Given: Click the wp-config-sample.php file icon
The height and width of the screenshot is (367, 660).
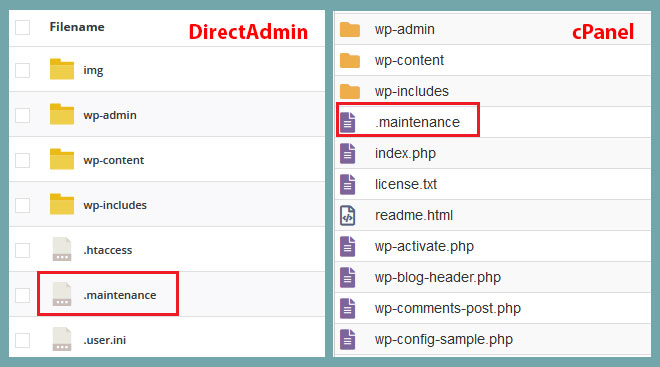Looking at the screenshot, I should tap(347, 339).
